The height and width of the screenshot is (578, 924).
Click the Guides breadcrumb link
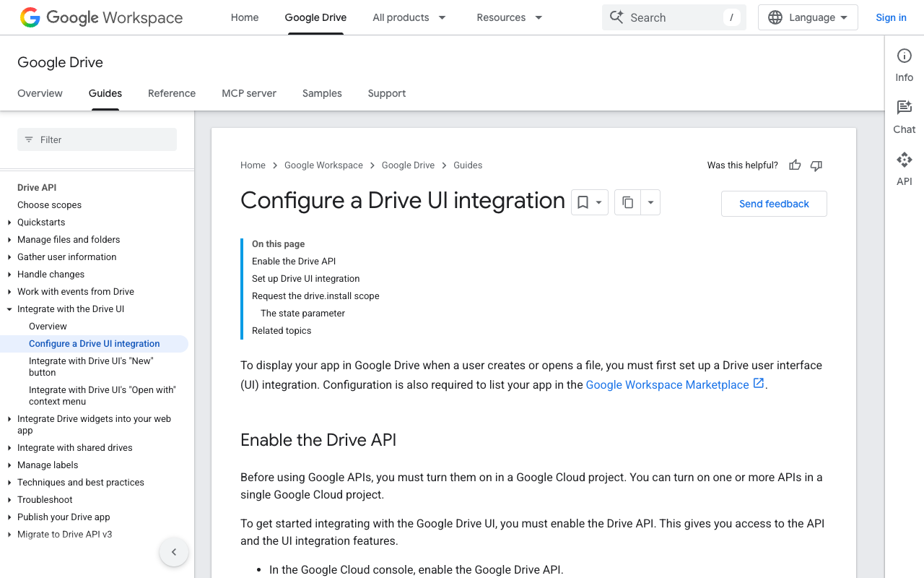coord(468,165)
